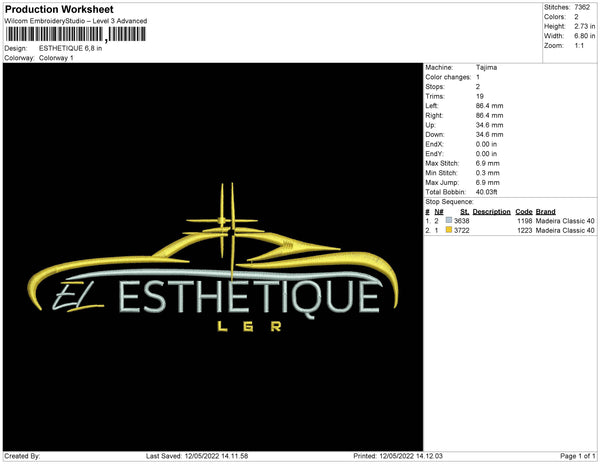Click the Brand column header
Viewport: 600px width, 464px height.
tap(545, 212)
